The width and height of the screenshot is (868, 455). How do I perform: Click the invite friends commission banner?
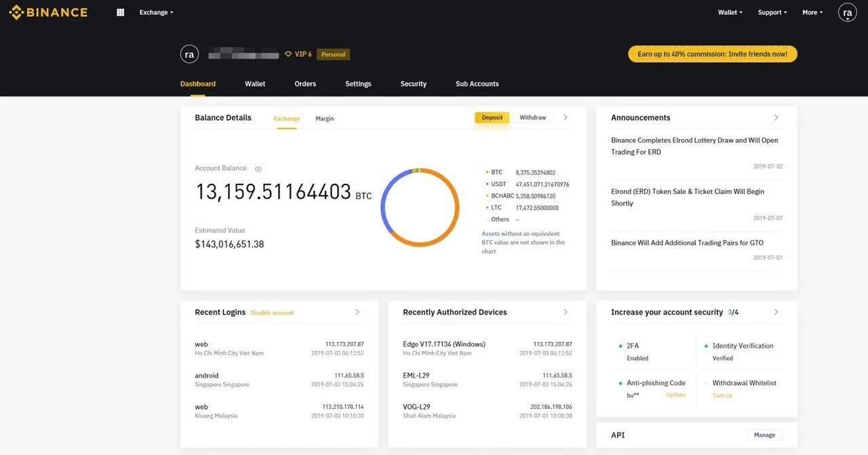[712, 54]
